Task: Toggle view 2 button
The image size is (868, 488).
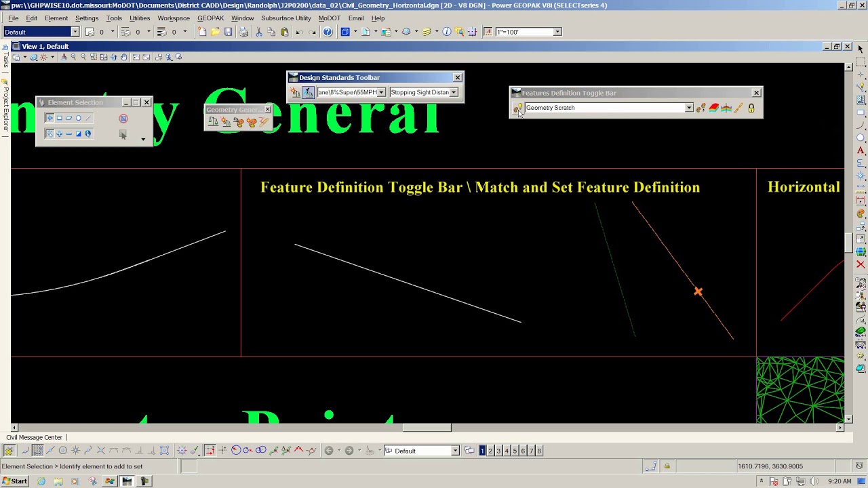Action: pos(490,451)
